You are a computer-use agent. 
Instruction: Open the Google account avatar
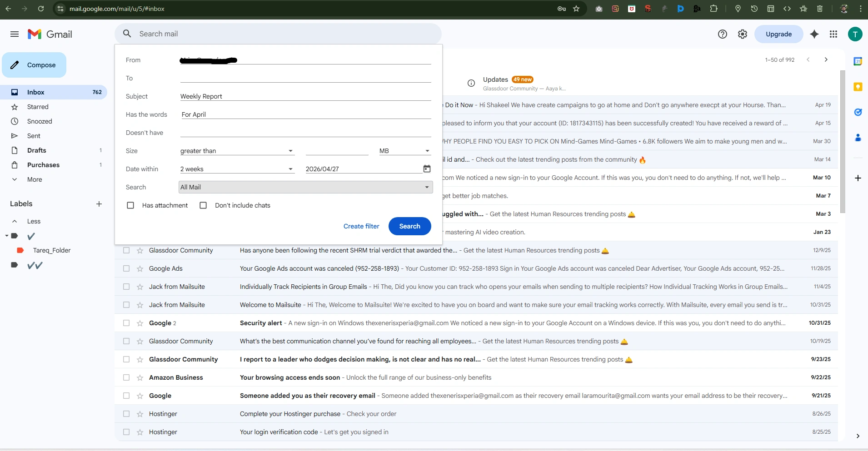pyautogui.click(x=855, y=34)
